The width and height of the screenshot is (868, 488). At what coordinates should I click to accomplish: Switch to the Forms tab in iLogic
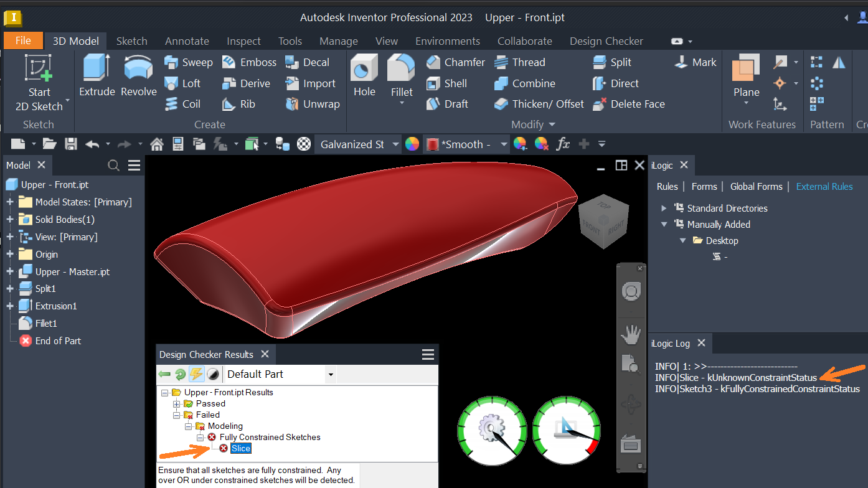point(704,186)
